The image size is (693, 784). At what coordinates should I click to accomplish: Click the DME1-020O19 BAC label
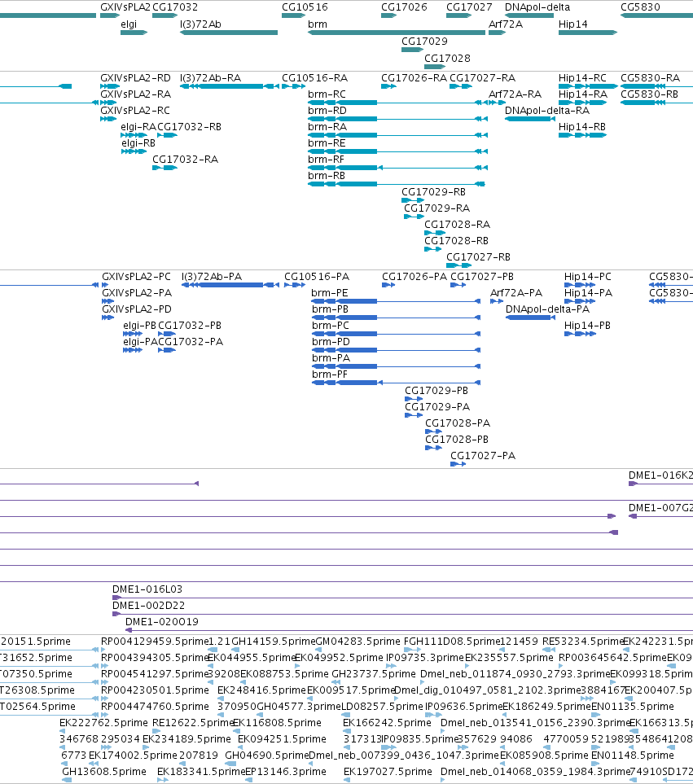click(162, 622)
